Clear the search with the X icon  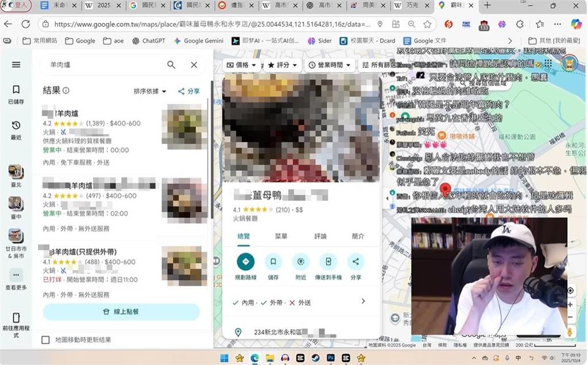point(194,65)
